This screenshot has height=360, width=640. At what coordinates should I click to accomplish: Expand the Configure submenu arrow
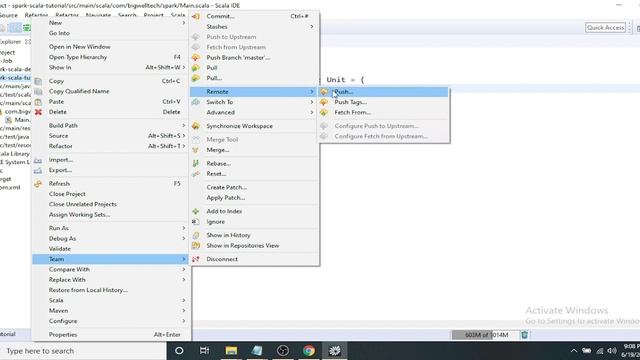click(184, 321)
